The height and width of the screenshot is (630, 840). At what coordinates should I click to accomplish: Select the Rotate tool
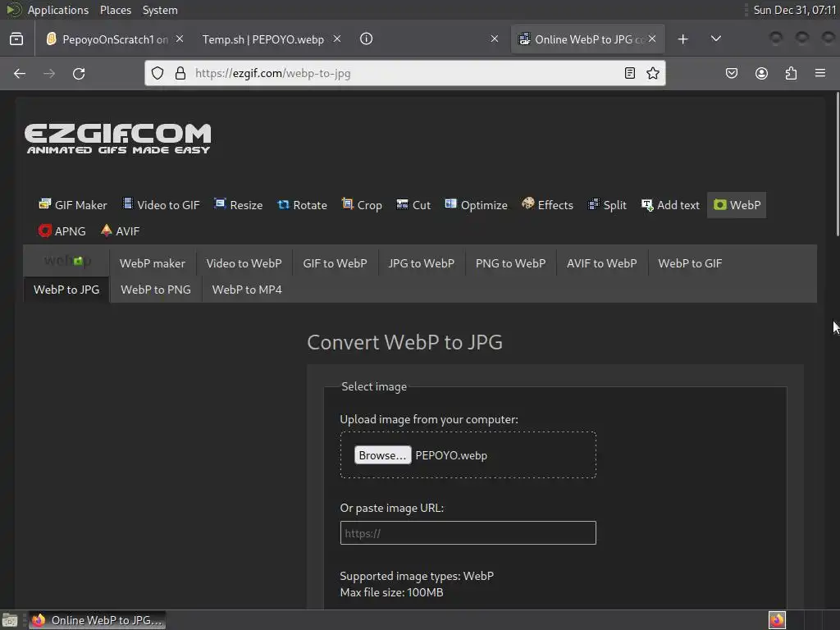pos(302,205)
